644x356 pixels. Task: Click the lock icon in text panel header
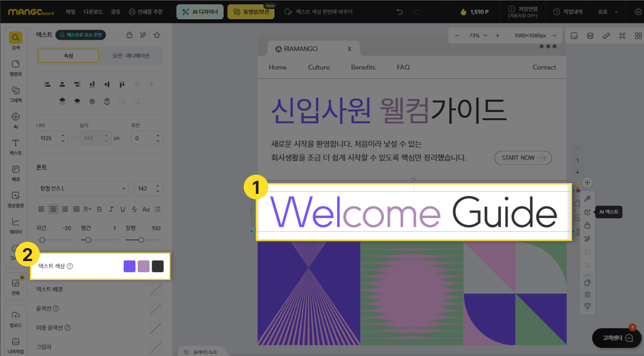click(129, 35)
